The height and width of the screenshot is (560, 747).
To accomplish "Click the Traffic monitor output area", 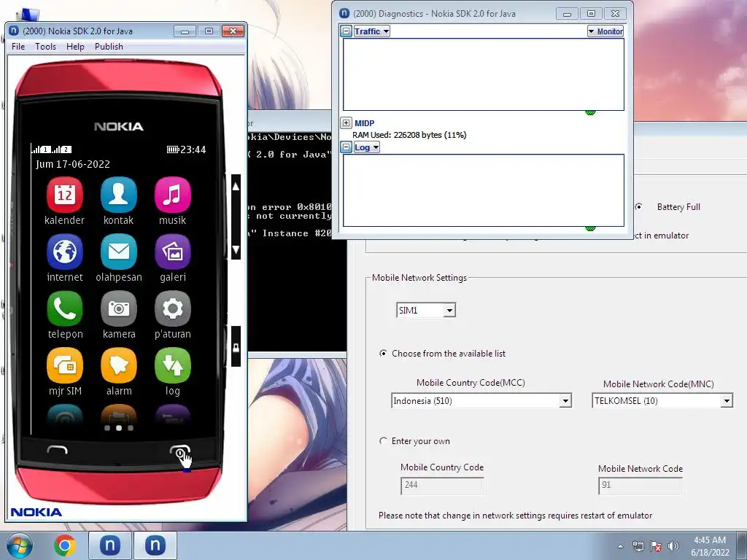I will 484,74.
